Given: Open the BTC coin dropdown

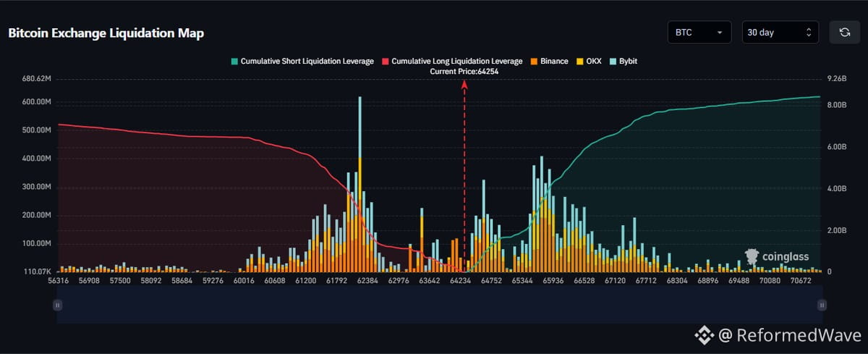Looking at the screenshot, I should pos(700,33).
